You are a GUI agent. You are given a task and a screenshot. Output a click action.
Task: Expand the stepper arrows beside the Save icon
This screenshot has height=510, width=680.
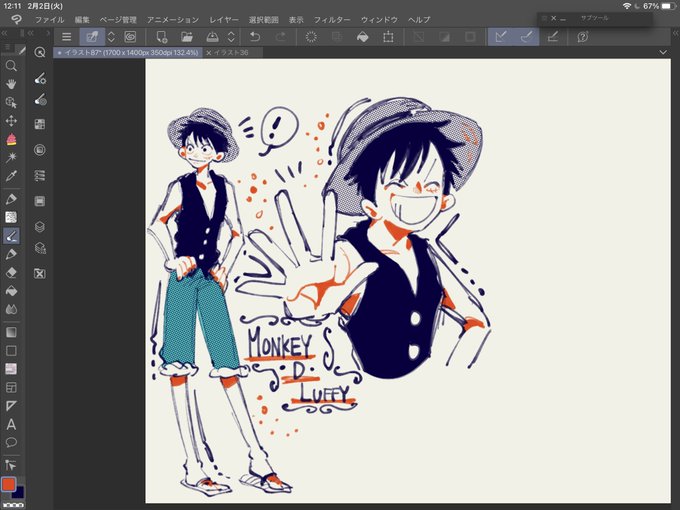[x=231, y=37]
